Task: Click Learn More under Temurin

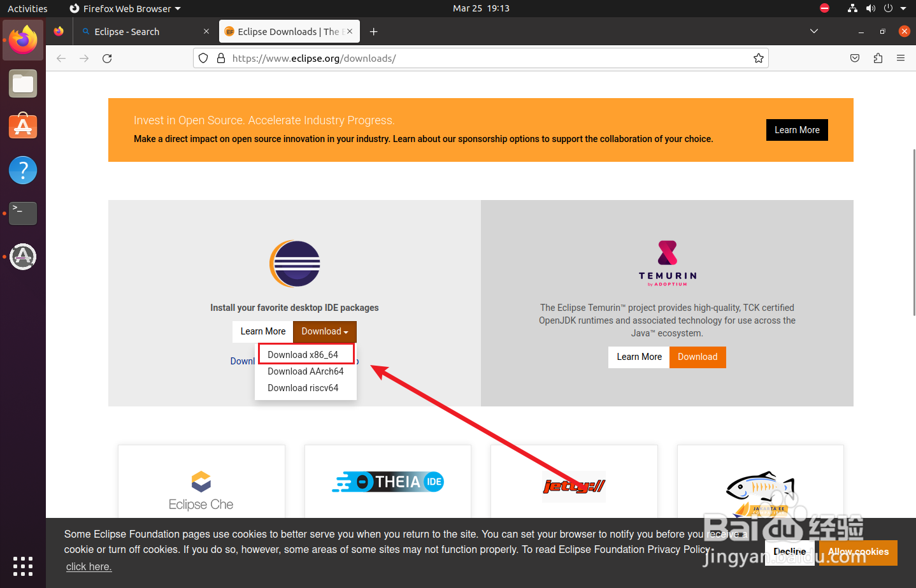Action: tap(639, 357)
